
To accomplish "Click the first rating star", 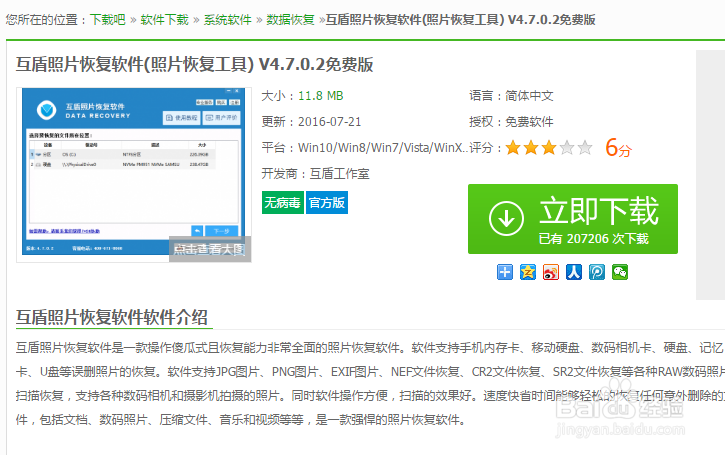I will (513, 148).
